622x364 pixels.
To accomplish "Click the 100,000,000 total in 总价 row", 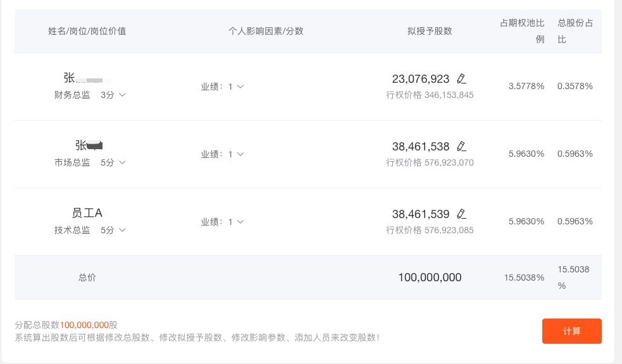I will coord(430,277).
